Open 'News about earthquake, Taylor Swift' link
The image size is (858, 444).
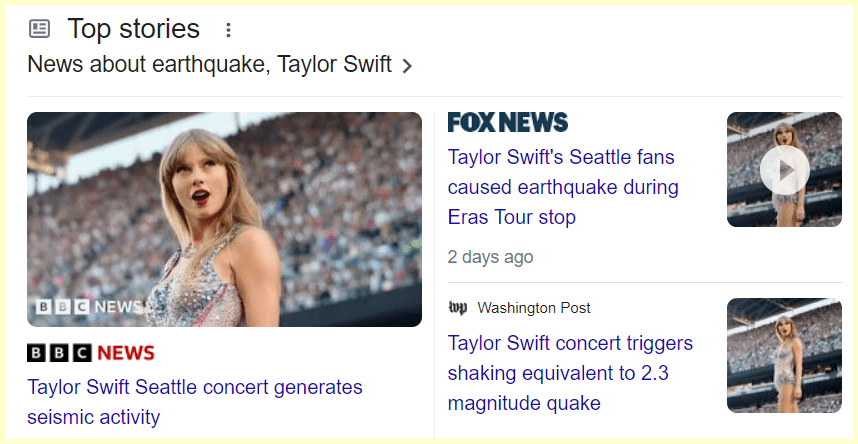(x=208, y=65)
